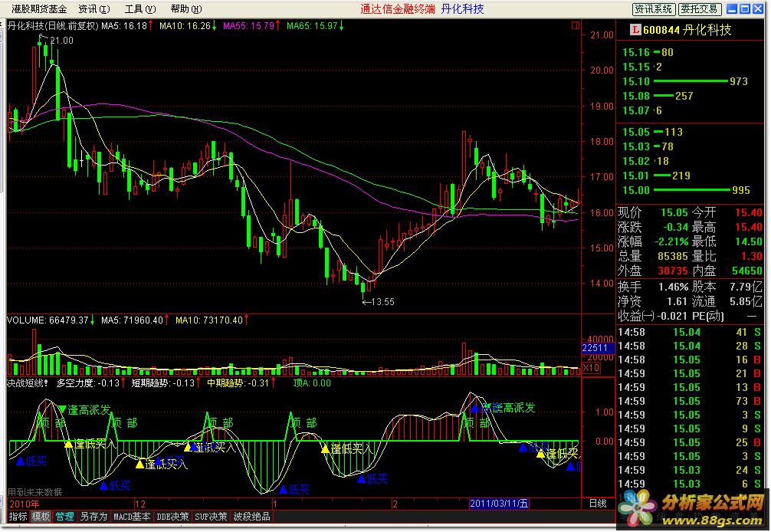Screen dimensions: 771x532
Task: Click the 委托交易 button
Action: [x=700, y=9]
